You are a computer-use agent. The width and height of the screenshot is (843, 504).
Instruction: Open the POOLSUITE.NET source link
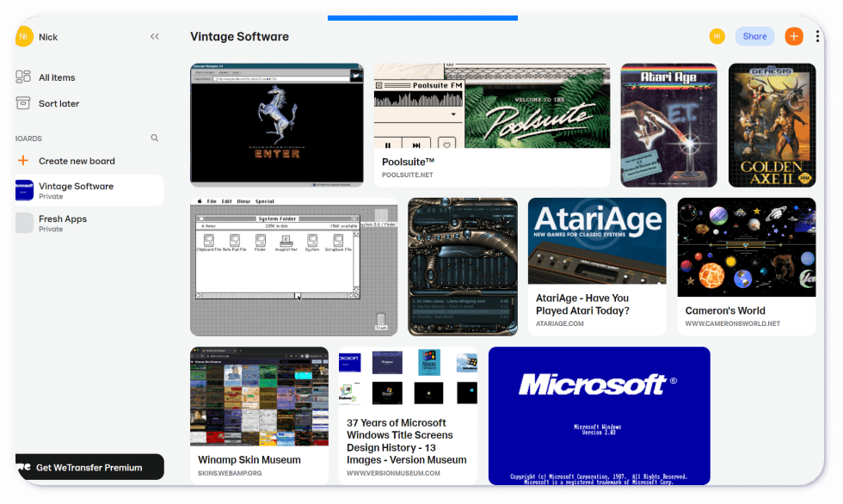point(408,175)
